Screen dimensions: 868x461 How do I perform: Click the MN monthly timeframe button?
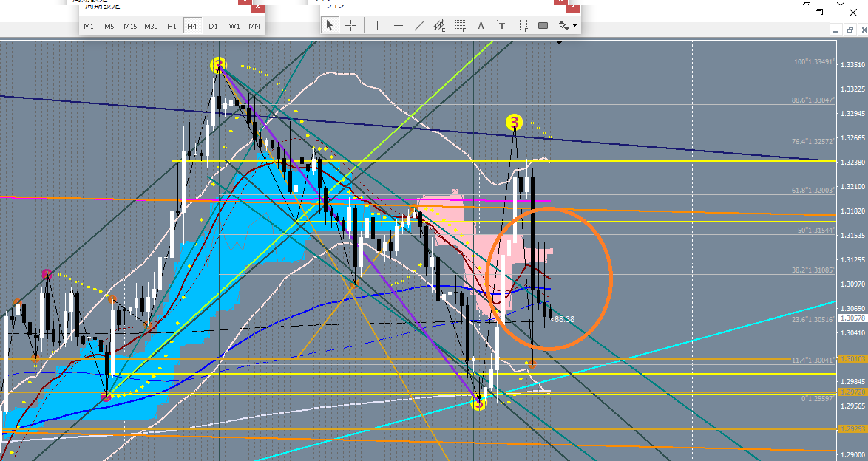[x=254, y=26]
